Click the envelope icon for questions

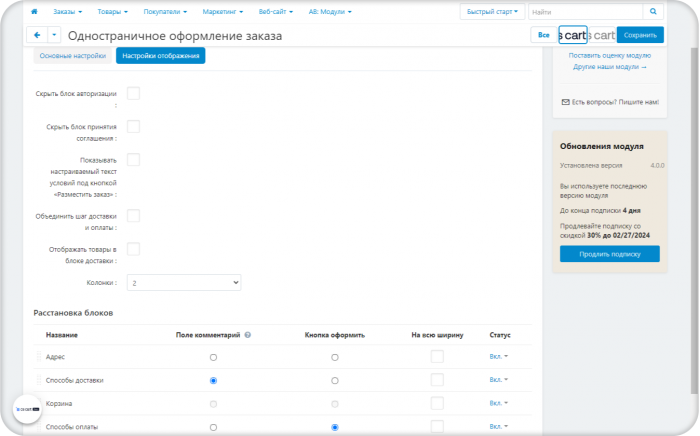(565, 102)
